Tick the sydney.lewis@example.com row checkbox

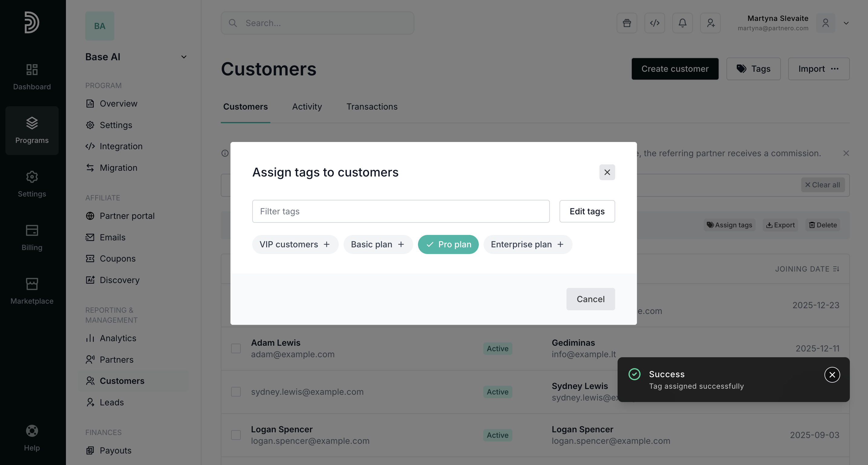click(x=236, y=391)
